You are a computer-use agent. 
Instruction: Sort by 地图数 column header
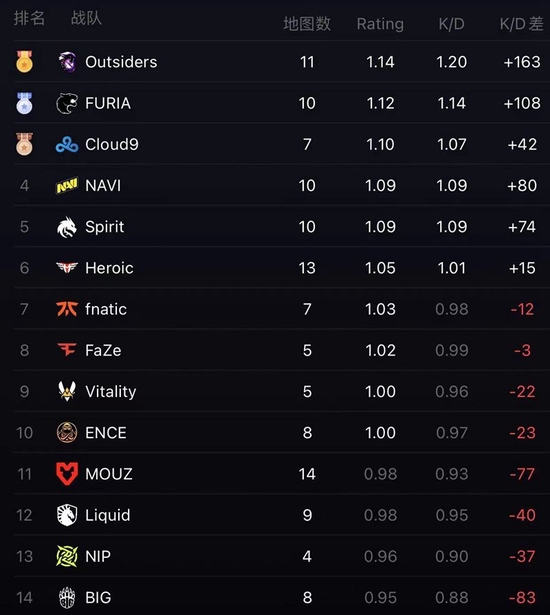307,24
